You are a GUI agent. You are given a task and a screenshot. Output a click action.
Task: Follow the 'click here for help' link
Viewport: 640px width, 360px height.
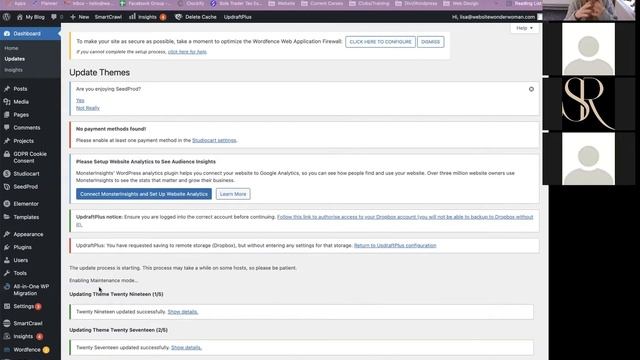point(187,52)
